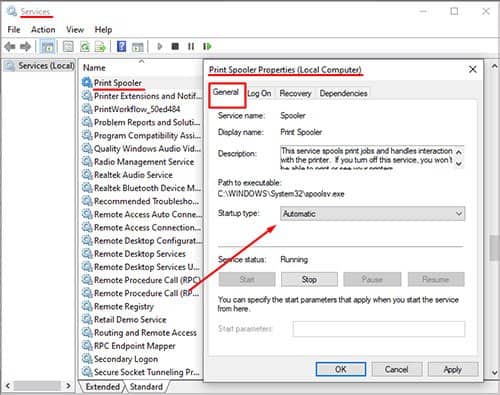This screenshot has width=500, height=395.
Task: Click description box up arrow
Action: pyautogui.click(x=459, y=152)
